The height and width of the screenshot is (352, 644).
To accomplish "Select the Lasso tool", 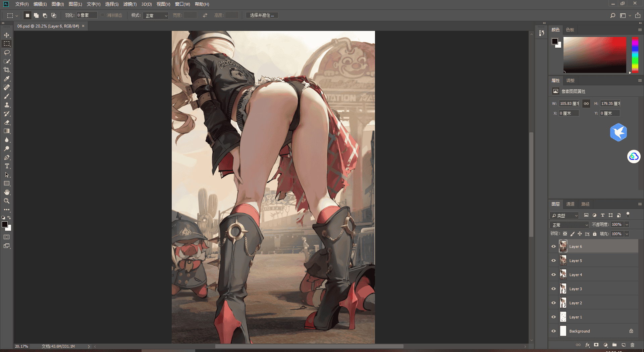I will tap(7, 52).
